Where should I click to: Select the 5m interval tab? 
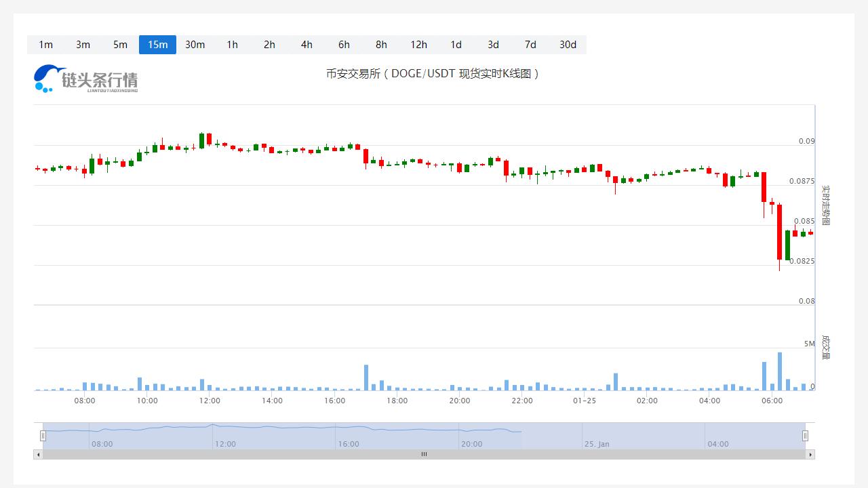[x=120, y=45]
